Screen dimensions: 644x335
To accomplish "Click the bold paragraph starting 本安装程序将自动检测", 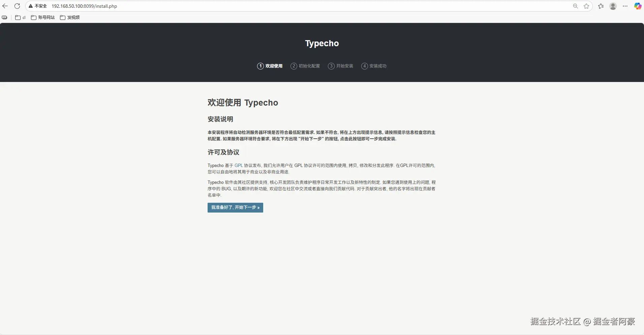I will pos(321,136).
